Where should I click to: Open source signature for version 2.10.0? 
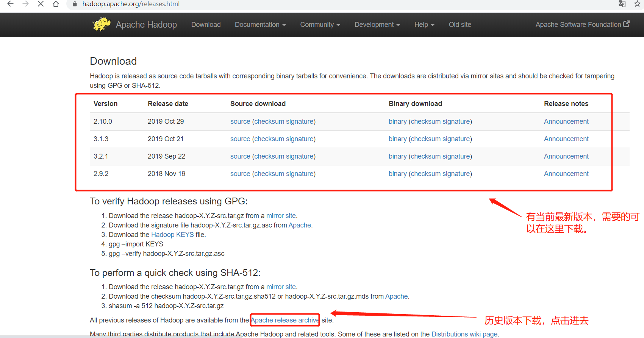300,121
